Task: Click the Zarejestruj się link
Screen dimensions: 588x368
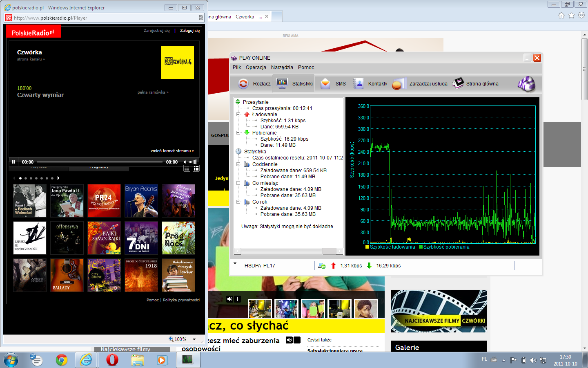Action: click(x=157, y=31)
